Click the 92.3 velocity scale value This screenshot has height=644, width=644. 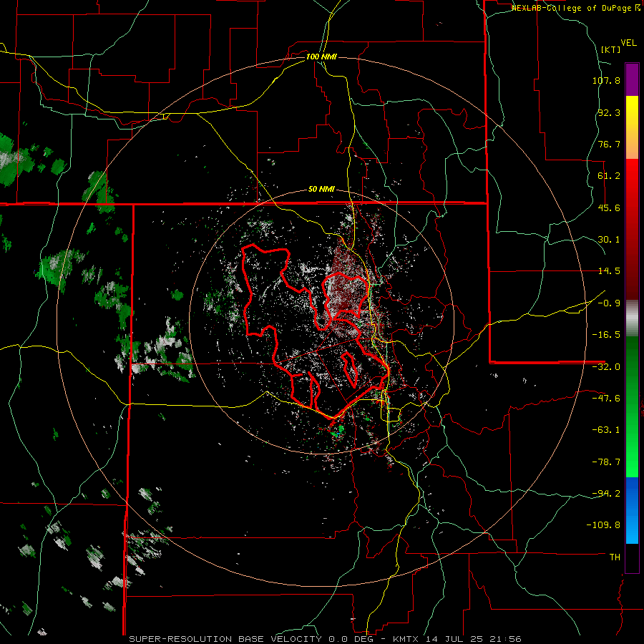coord(609,112)
